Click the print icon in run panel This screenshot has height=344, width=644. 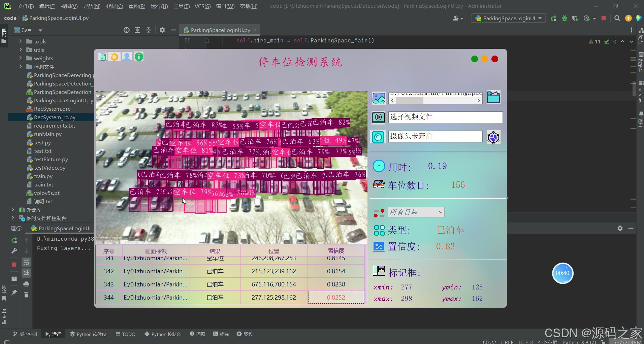[x=26, y=284]
